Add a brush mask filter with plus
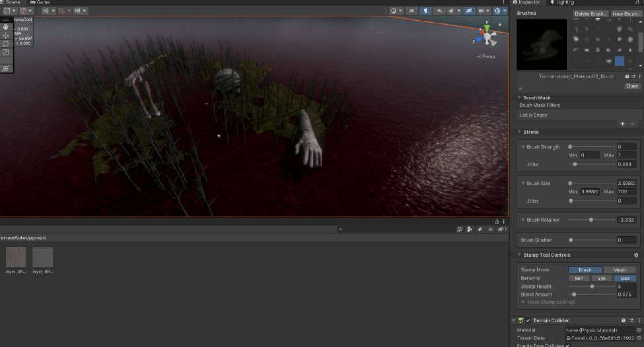Image resolution: width=644 pixels, height=347 pixels. tap(622, 124)
